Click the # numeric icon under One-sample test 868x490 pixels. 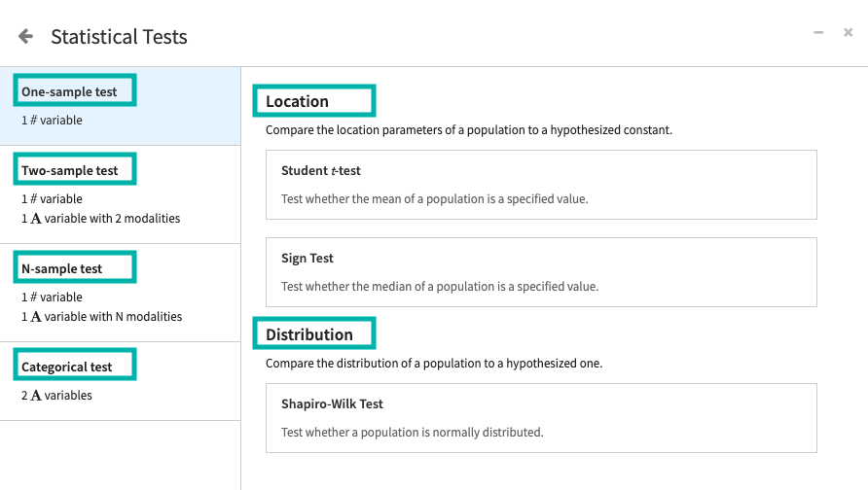33,121
